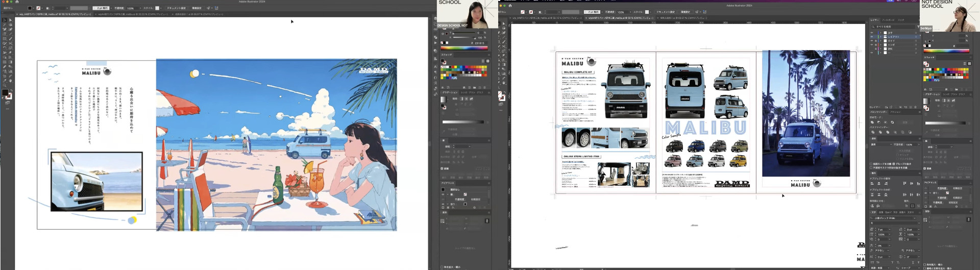Click the Home icon in right window
The width and height of the screenshot is (980, 270).
click(x=510, y=6)
